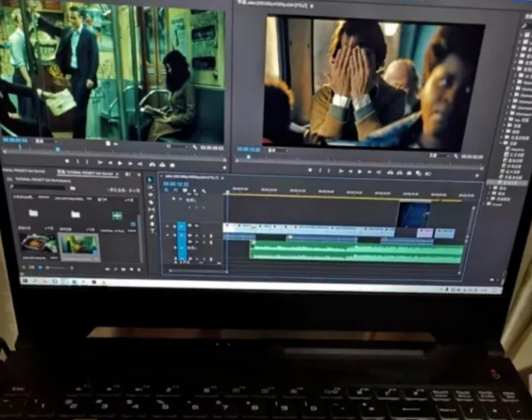Screen dimensions: 532x420
Task: Select the highlighted effect in Effects panel
Action: click(x=506, y=183)
